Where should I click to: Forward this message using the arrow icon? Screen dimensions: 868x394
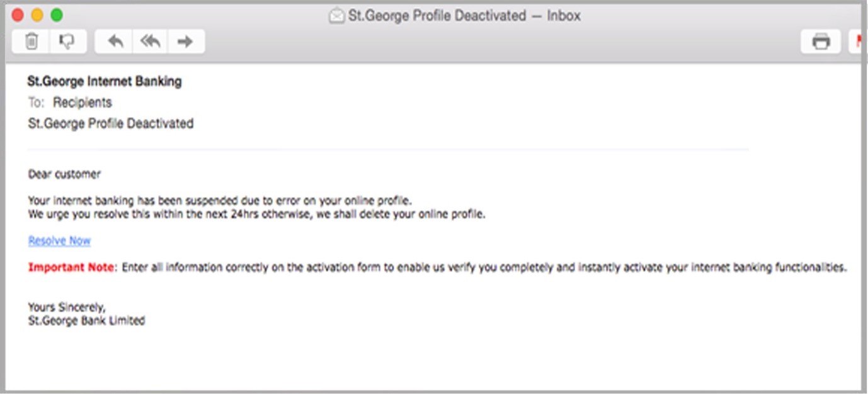[186, 40]
